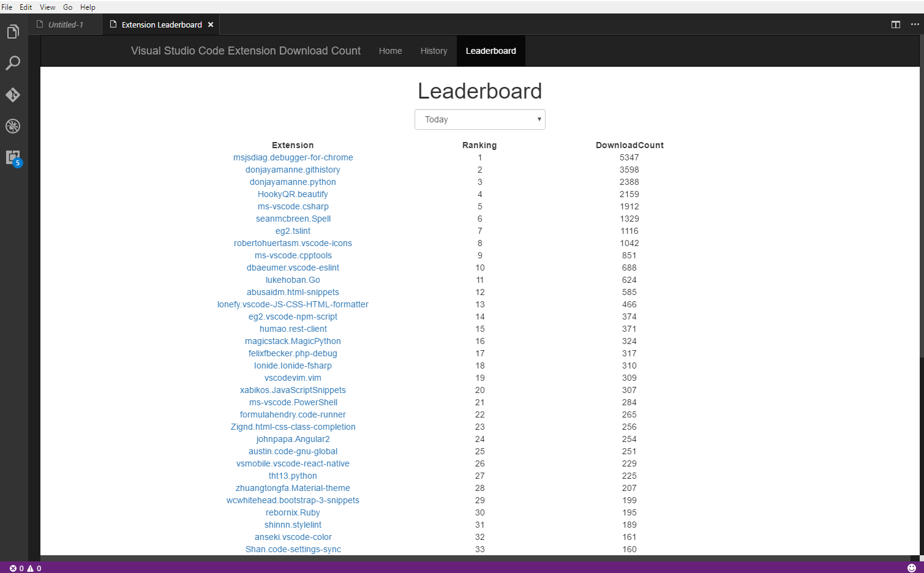Switch to the Untitled-1 tab

coord(65,24)
